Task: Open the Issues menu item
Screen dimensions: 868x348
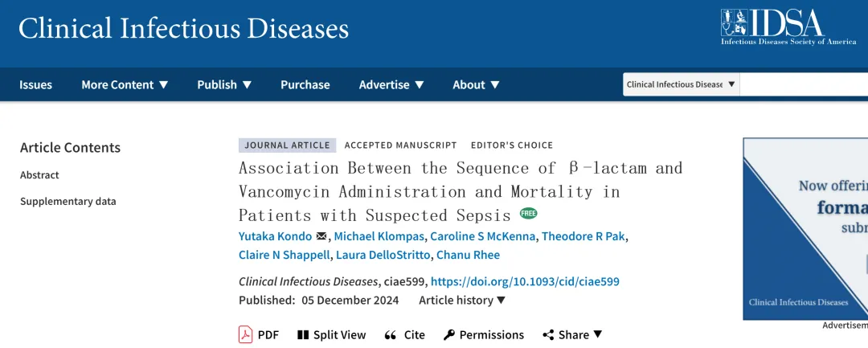Action: tap(35, 84)
